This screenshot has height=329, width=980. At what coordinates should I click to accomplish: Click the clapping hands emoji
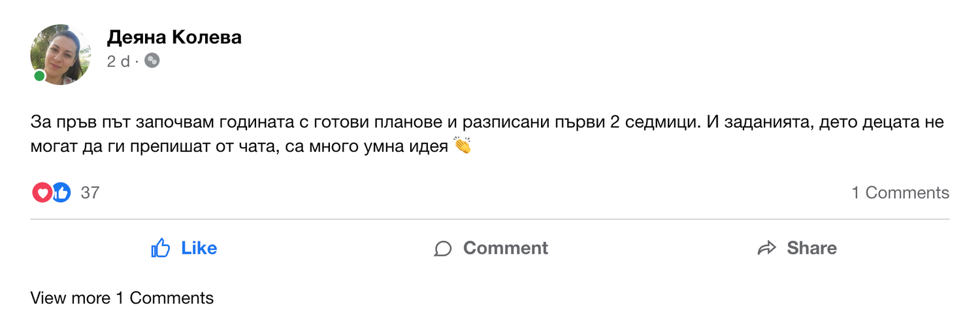(462, 146)
